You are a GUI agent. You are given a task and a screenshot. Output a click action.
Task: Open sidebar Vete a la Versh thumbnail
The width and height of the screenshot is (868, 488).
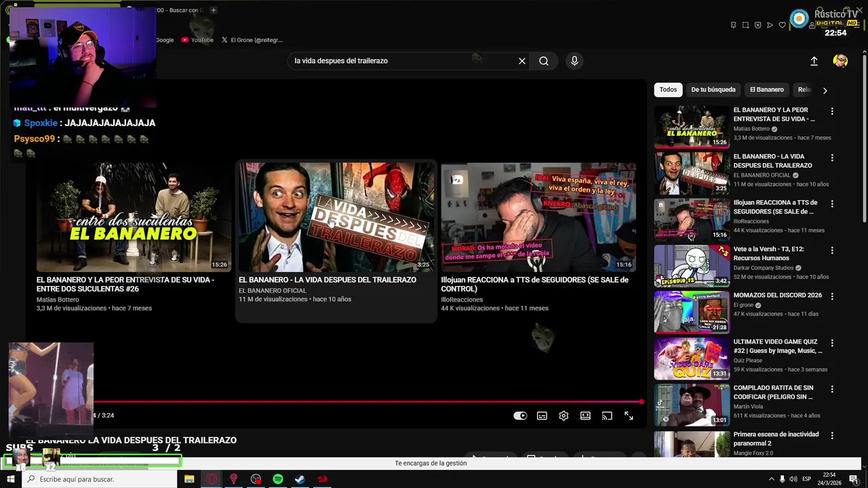[x=692, y=266]
